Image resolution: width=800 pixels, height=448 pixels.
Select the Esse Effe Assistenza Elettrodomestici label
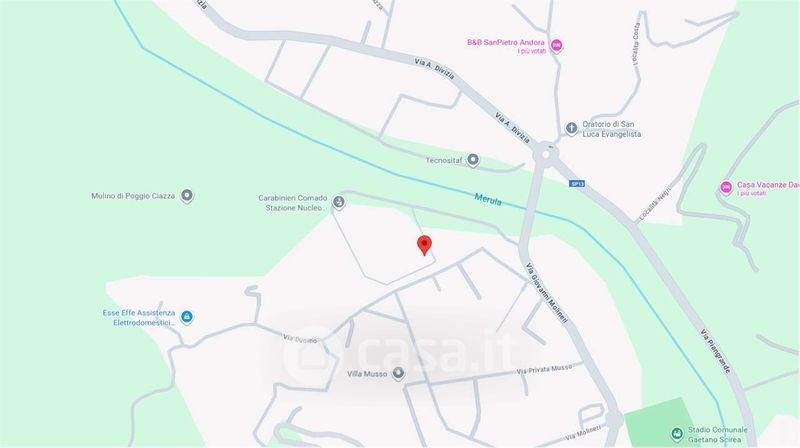pyautogui.click(x=139, y=317)
